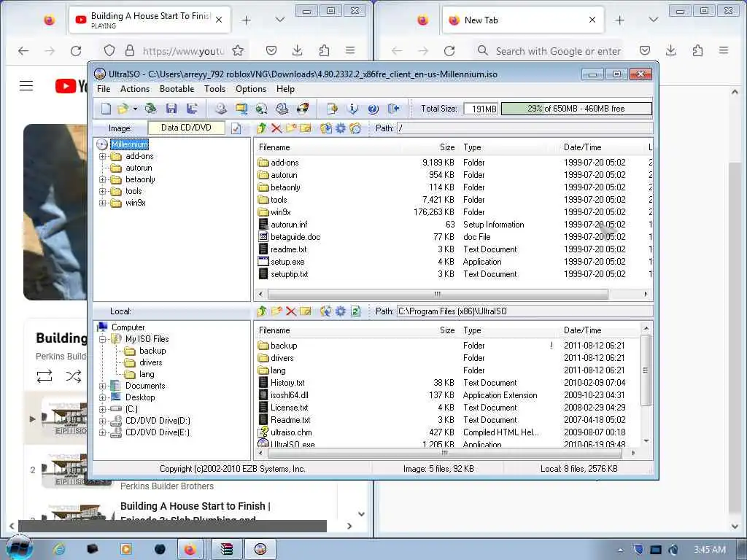The height and width of the screenshot is (560, 747).
Task: Open the Bootable menu
Action: coord(177,89)
